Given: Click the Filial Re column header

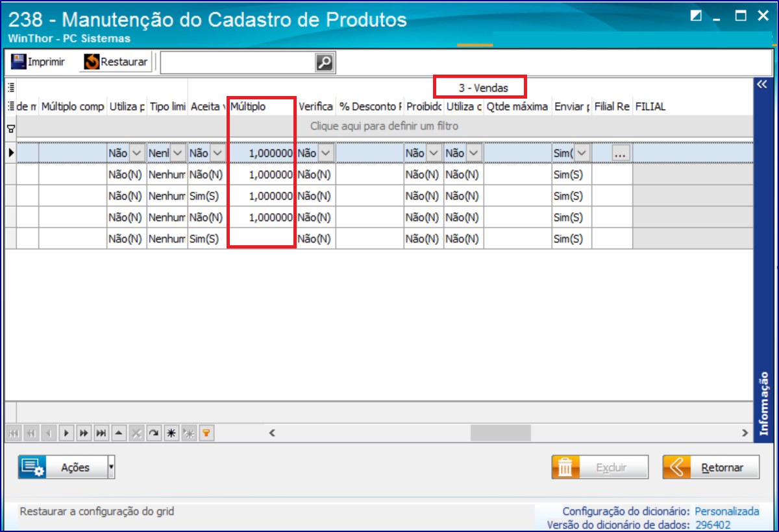Looking at the screenshot, I should (x=612, y=106).
